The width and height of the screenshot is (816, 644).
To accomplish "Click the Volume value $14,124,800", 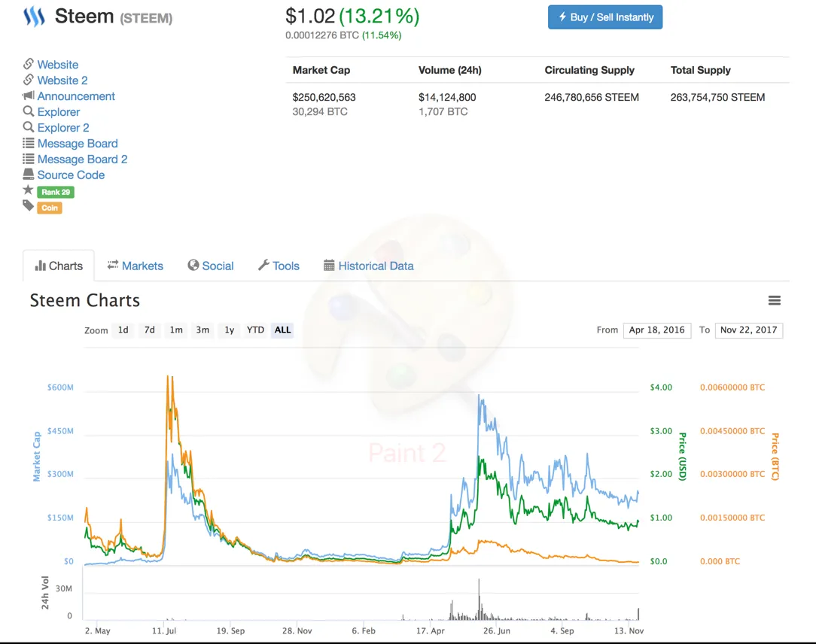I will (x=448, y=97).
